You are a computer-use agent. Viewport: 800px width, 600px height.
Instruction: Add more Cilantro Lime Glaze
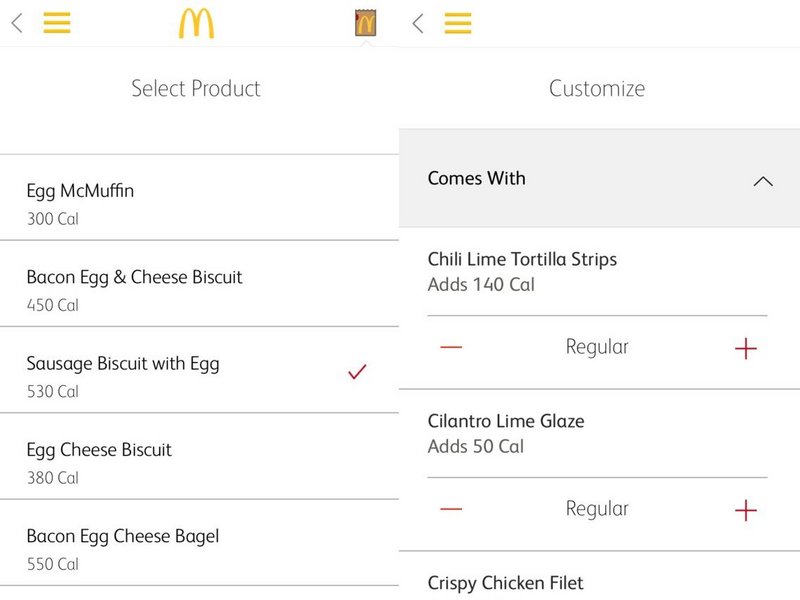(746, 510)
